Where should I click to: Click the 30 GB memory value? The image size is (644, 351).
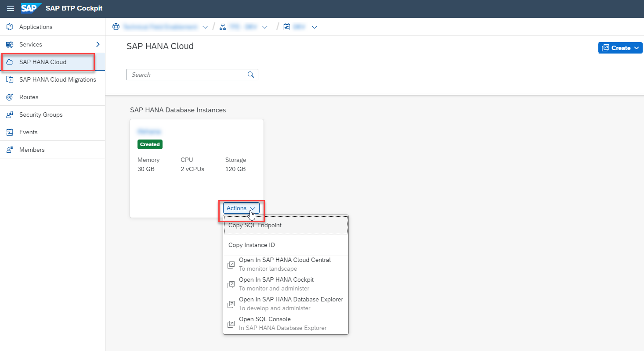(146, 169)
